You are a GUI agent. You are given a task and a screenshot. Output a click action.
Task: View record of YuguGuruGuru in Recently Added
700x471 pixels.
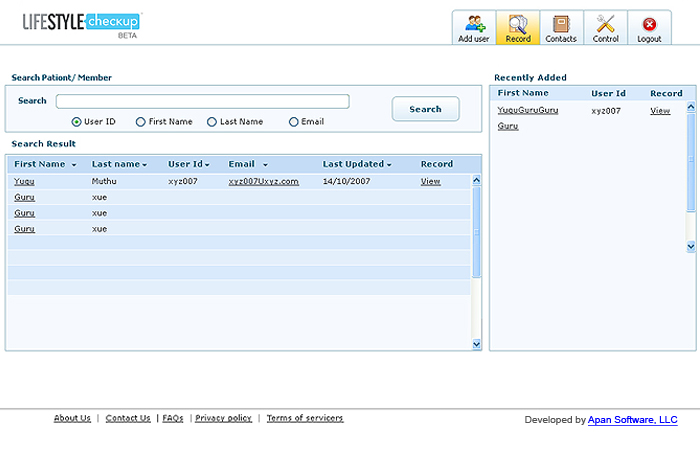660,111
